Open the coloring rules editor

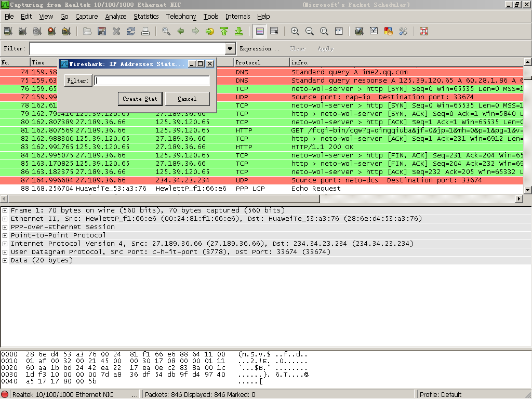click(389, 31)
